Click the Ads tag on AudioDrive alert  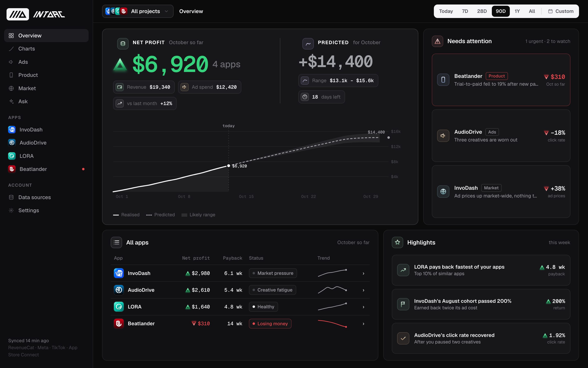pyautogui.click(x=492, y=132)
